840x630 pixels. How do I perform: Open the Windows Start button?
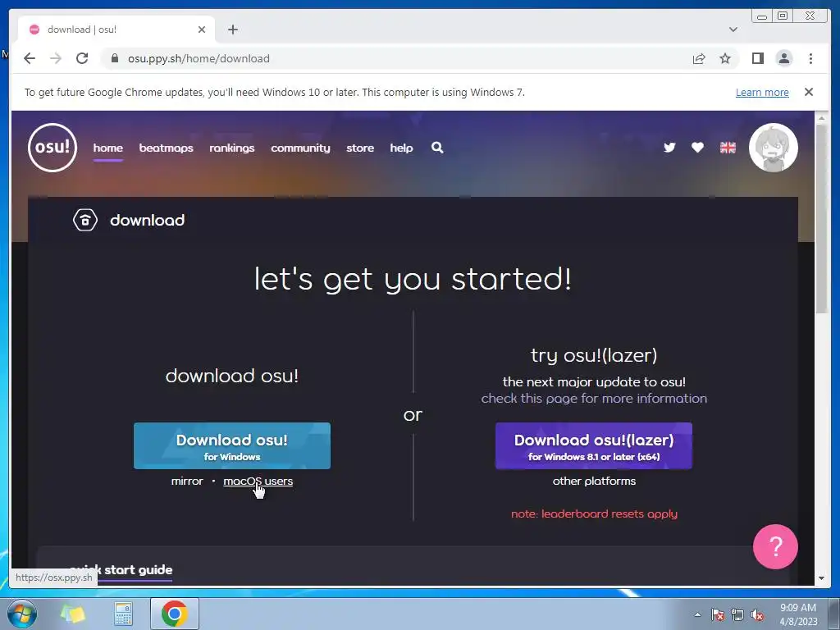(x=22, y=614)
